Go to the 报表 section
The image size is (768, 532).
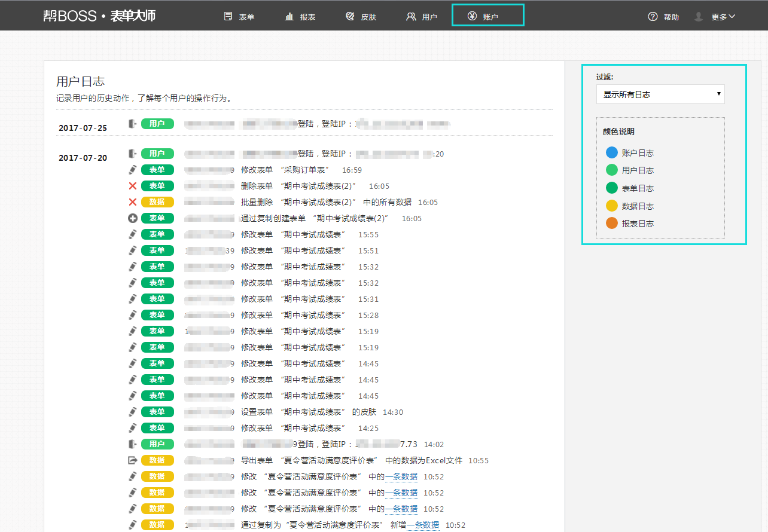[300, 17]
